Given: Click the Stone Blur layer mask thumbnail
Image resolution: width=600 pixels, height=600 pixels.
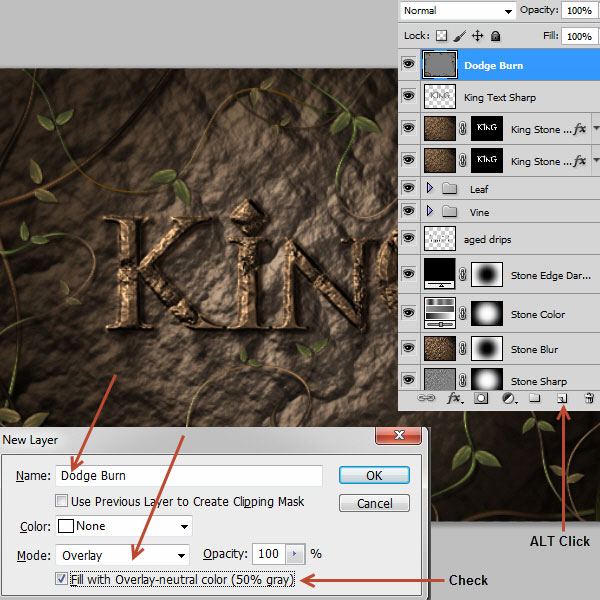Looking at the screenshot, I should tap(487, 348).
